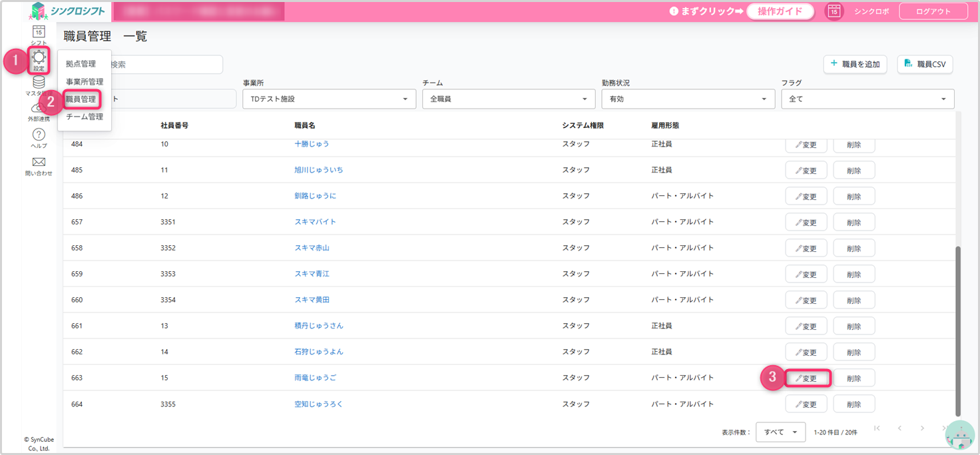This screenshot has height=455, width=980.
Task: Jump to the first page arrow
Action: (x=877, y=428)
